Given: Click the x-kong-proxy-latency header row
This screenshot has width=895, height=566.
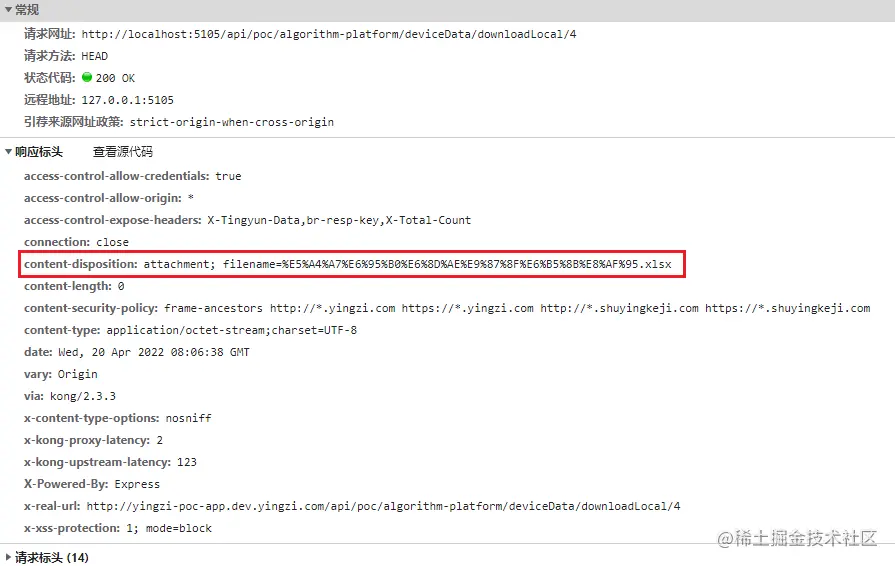Looking at the screenshot, I should pyautogui.click(x=94, y=440).
